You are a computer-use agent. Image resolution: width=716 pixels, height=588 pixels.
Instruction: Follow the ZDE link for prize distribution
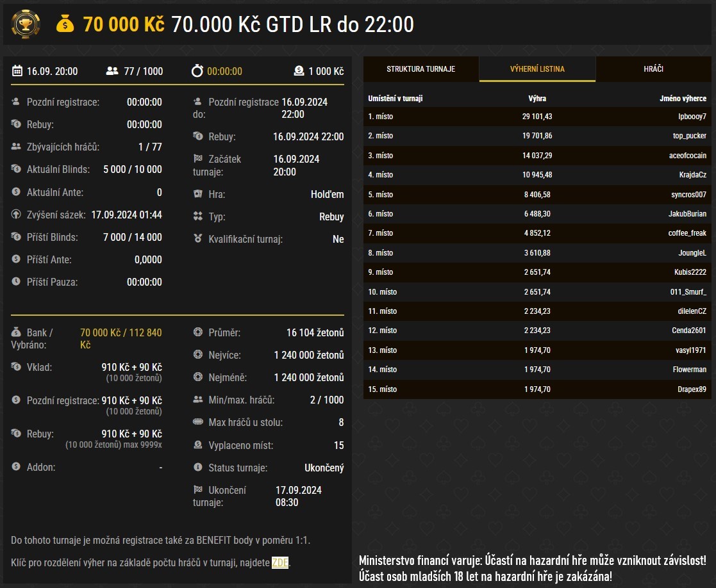pos(280,563)
